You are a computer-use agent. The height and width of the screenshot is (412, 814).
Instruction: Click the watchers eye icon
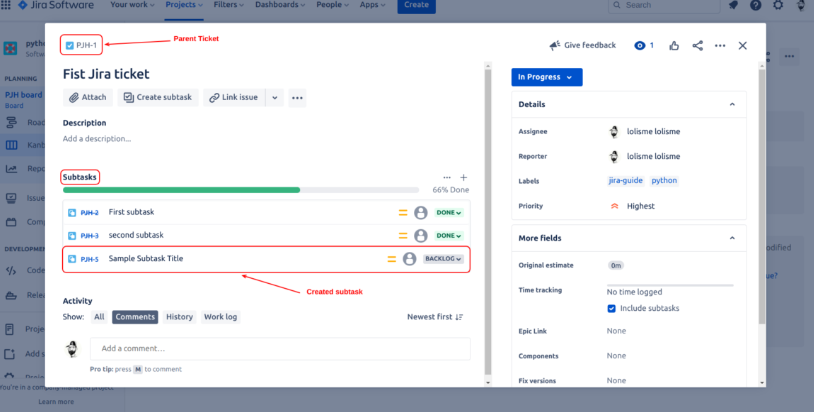tap(640, 46)
